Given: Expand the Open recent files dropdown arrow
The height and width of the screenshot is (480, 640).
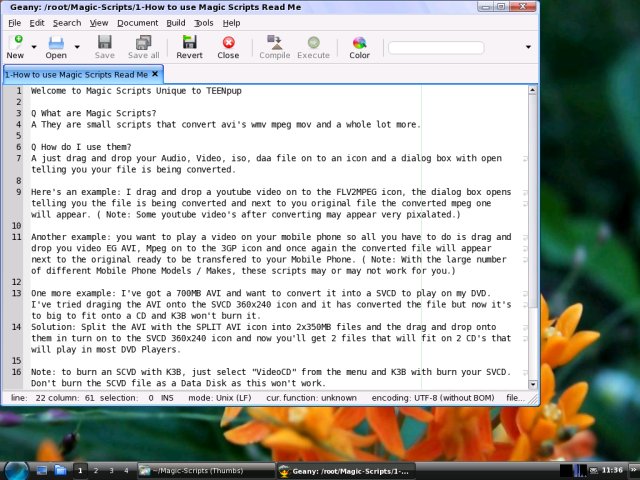Looking at the screenshot, I should [77, 47].
